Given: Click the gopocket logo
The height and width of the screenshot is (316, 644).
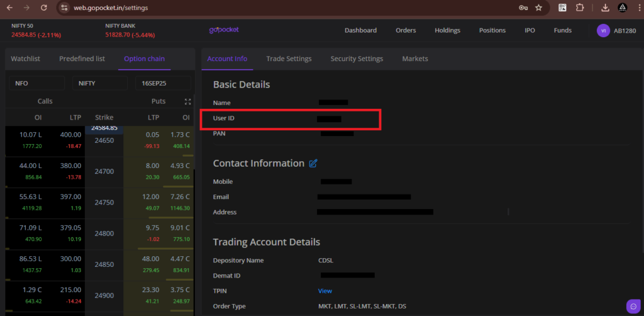Looking at the screenshot, I should click(224, 30).
